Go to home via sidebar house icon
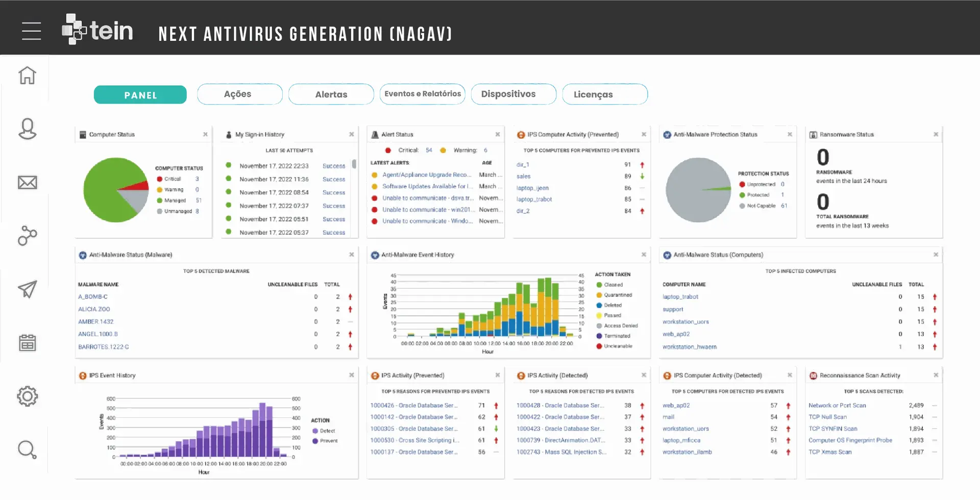This screenshot has width=980, height=500. [28, 76]
